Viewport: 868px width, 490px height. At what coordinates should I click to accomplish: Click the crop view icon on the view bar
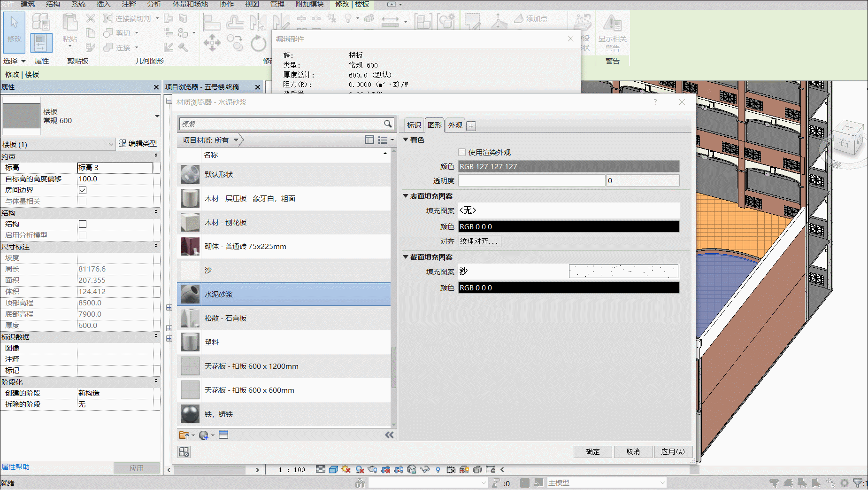386,469
